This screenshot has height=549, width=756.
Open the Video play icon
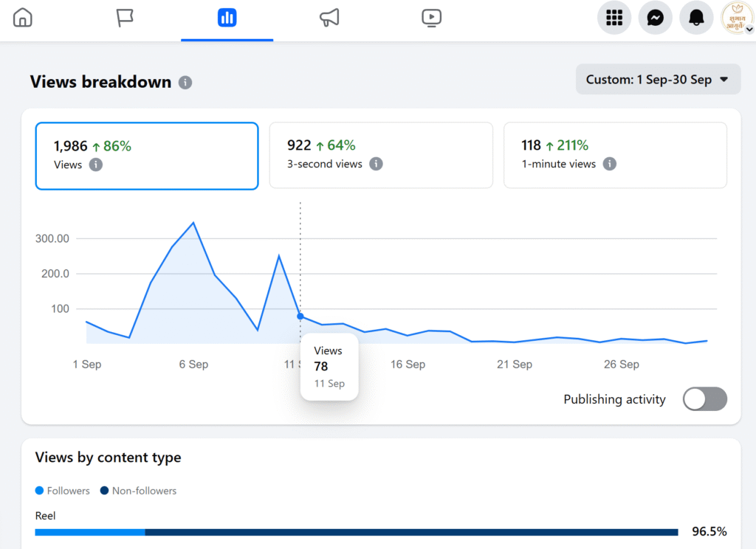coord(431,18)
